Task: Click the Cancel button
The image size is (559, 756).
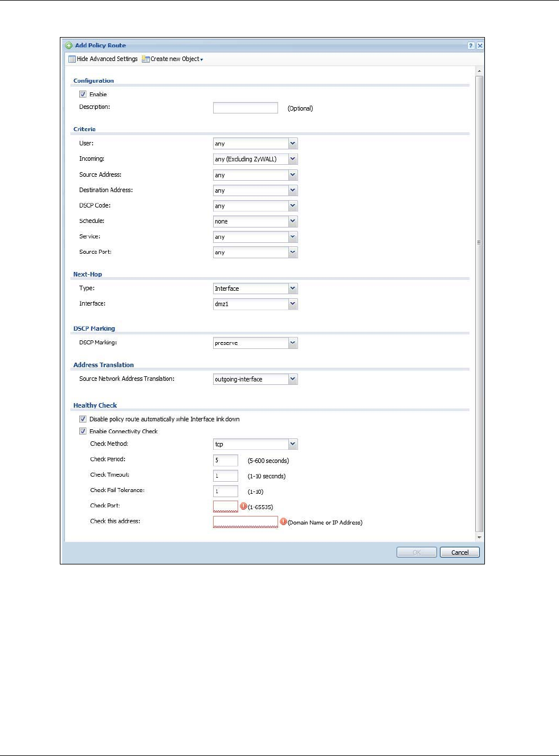Action: click(x=460, y=552)
